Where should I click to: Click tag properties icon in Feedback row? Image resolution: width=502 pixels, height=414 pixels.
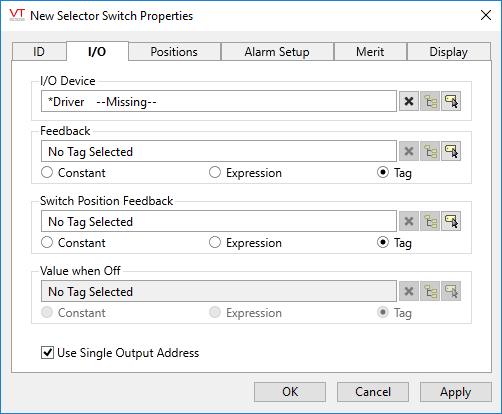coord(451,151)
